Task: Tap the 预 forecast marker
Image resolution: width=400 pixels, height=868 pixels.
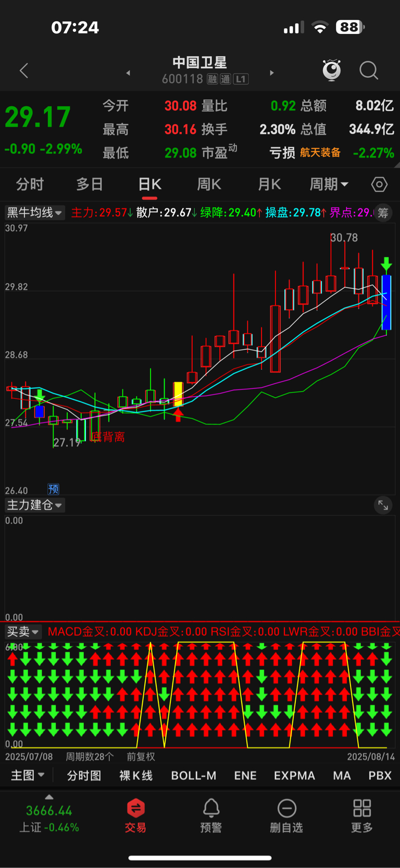Action: pos(53,489)
